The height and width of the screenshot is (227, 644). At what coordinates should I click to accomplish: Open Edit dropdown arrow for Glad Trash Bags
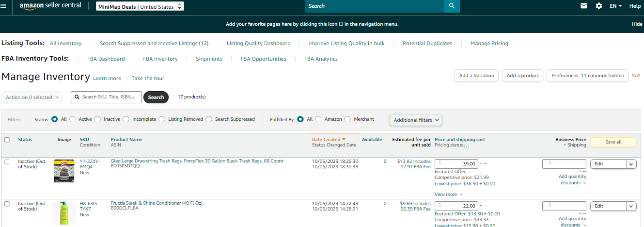click(631, 164)
